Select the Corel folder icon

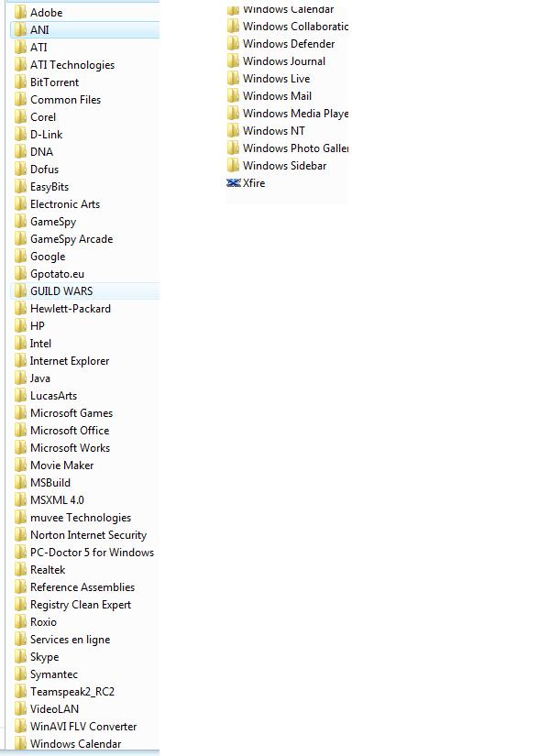(x=20, y=116)
